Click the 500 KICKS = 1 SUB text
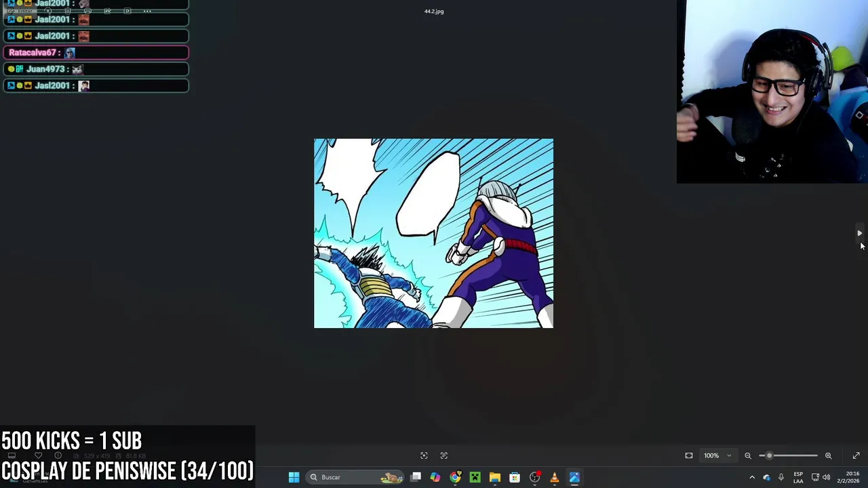The width and height of the screenshot is (868, 488). pos(71,441)
